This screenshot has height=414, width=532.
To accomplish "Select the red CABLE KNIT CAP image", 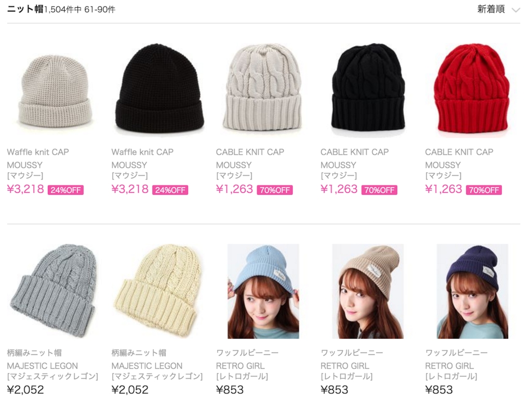I will [x=472, y=88].
